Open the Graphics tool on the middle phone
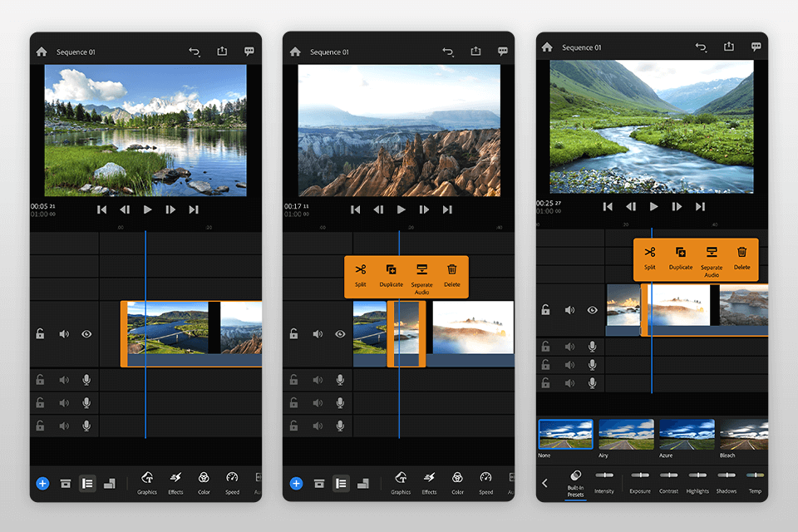This screenshot has width=798, height=532. coord(401,483)
